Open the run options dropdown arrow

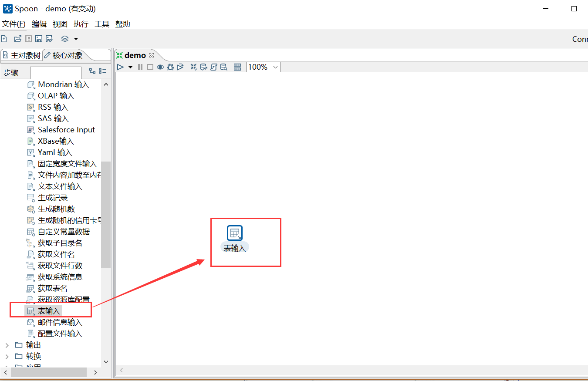click(x=130, y=67)
